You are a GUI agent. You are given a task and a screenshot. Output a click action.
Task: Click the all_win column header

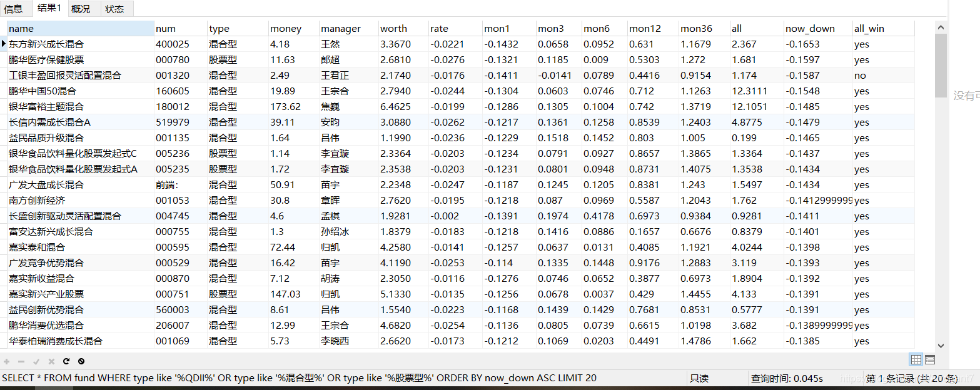pos(883,28)
